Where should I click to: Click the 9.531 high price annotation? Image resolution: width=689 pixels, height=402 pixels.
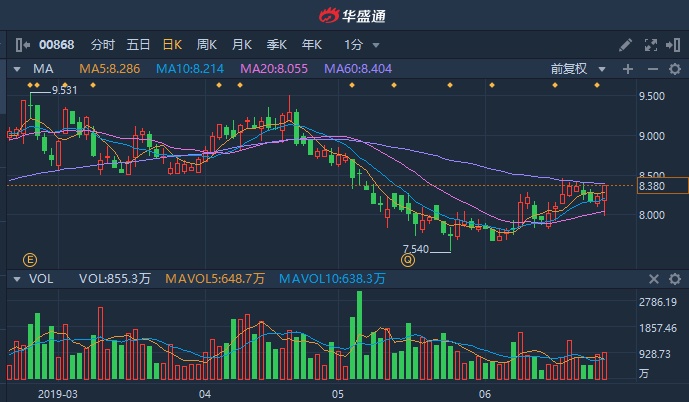64,91
